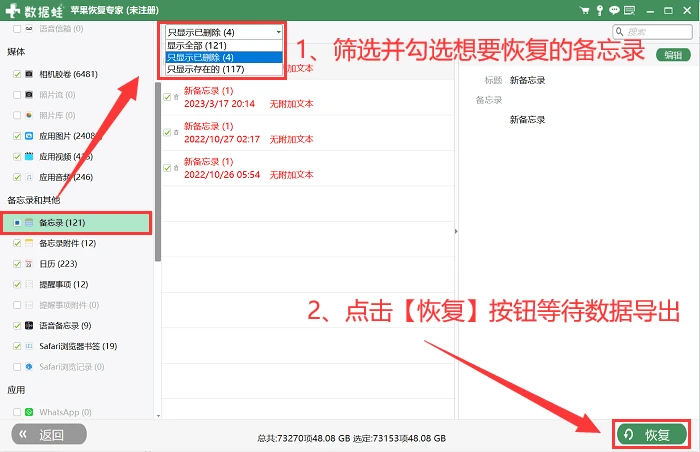Click the 应用视频 clapboard icon

29,156
